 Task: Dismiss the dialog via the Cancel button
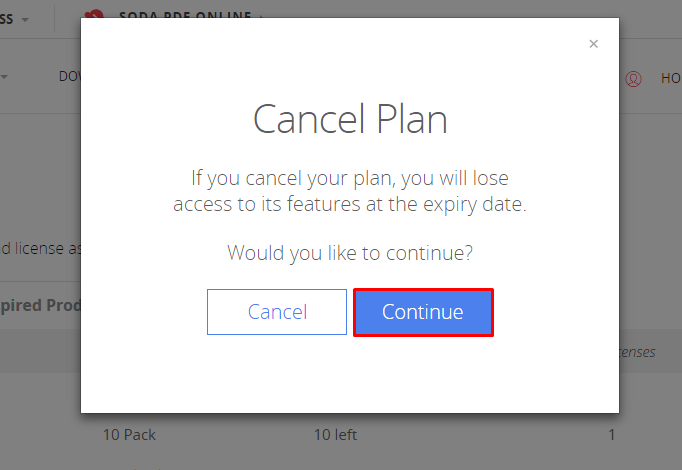pos(277,312)
